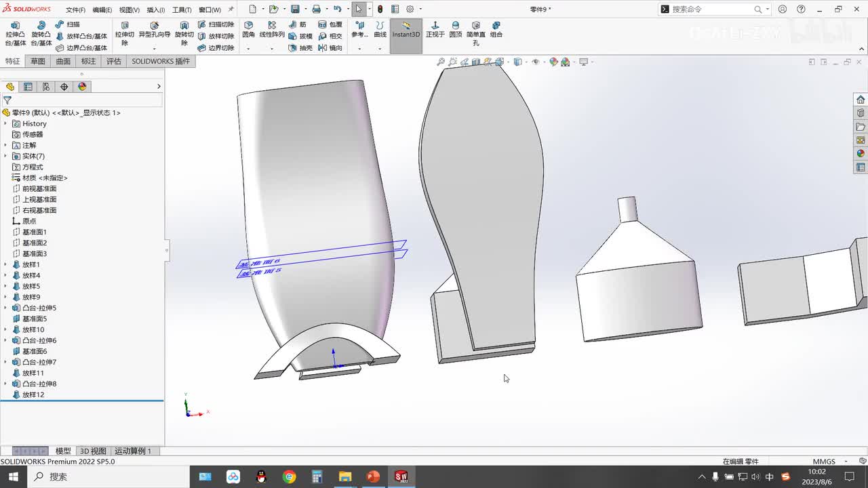Screen dimensions: 868x488
Task: Open the dropdown under 圆角 fillet
Action: [x=248, y=49]
